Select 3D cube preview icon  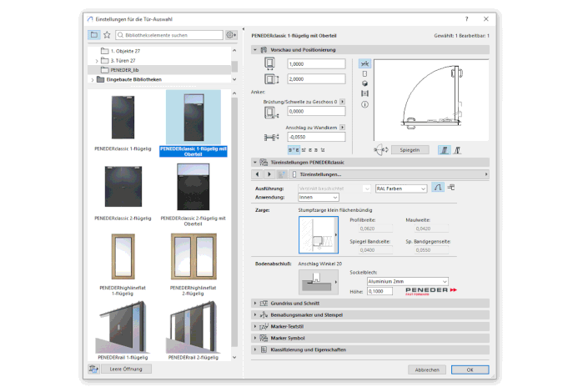point(364,83)
